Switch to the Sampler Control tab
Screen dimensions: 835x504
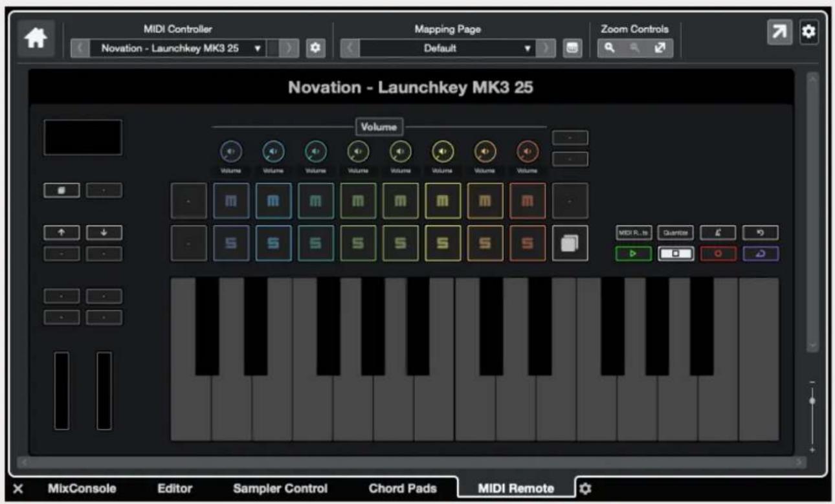point(280,489)
